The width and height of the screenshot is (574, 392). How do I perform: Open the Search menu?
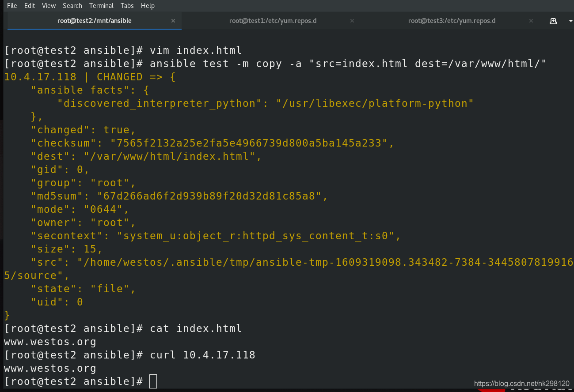(72, 6)
